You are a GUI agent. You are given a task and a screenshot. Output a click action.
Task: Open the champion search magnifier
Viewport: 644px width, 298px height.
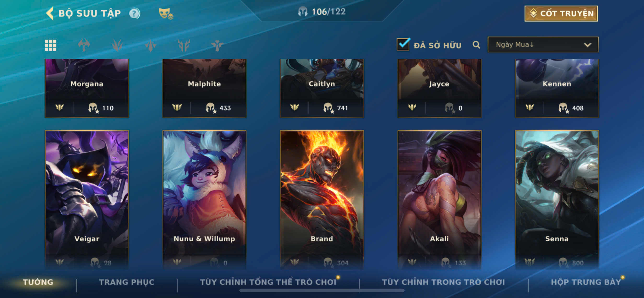click(x=476, y=45)
